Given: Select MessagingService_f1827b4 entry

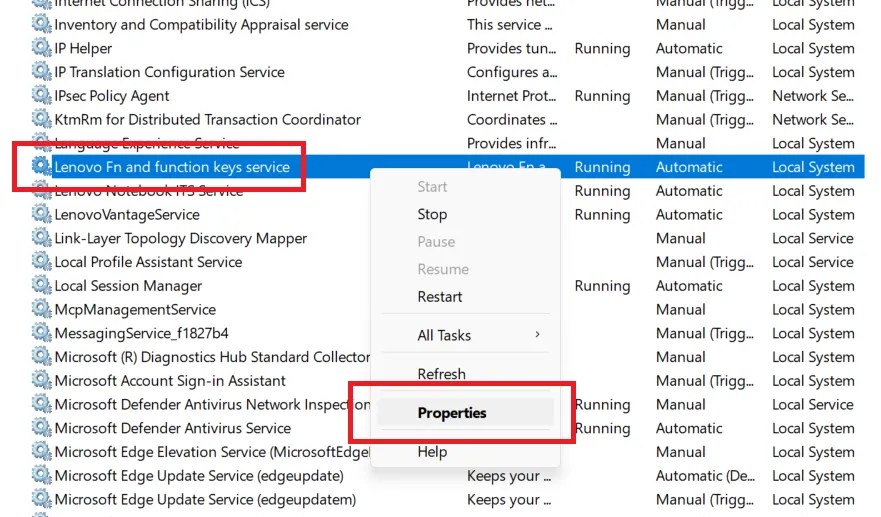Looking at the screenshot, I should [x=142, y=333].
